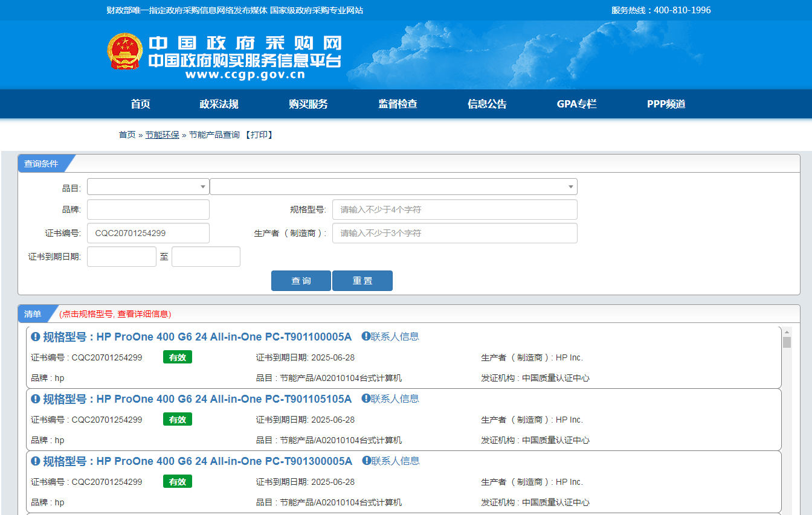Click info icon beside model PC-T901100005A
This screenshot has width=812, height=515.
coord(36,337)
